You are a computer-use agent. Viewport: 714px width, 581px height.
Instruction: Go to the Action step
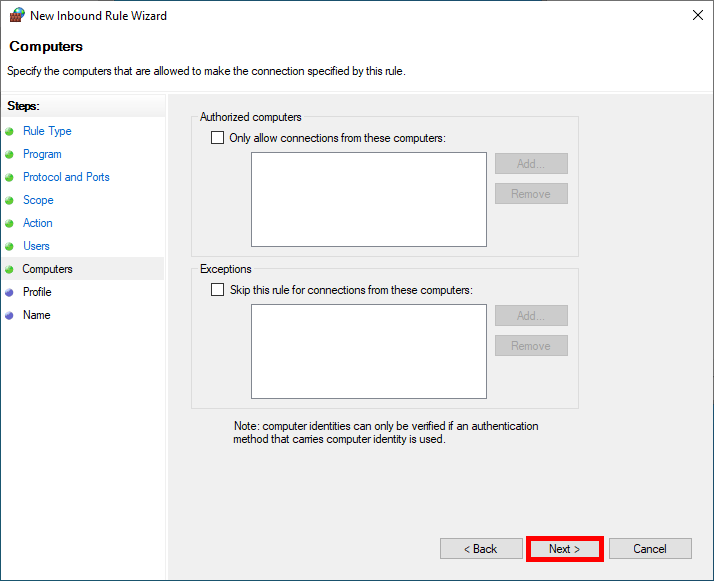[38, 223]
